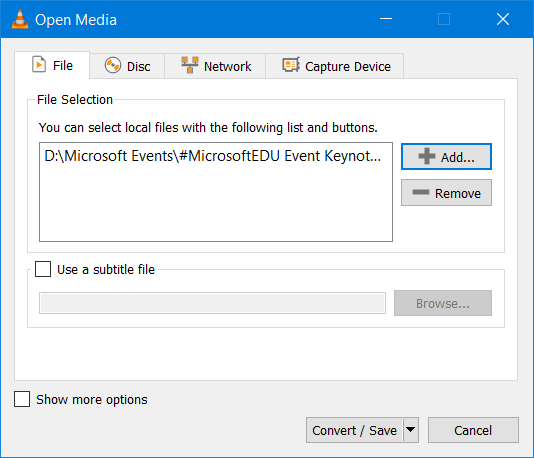Switch to the Disc tab
The image size is (534, 458).
click(127, 66)
